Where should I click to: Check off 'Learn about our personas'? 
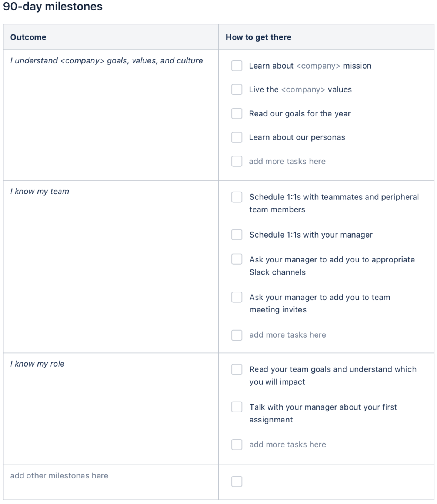(237, 137)
